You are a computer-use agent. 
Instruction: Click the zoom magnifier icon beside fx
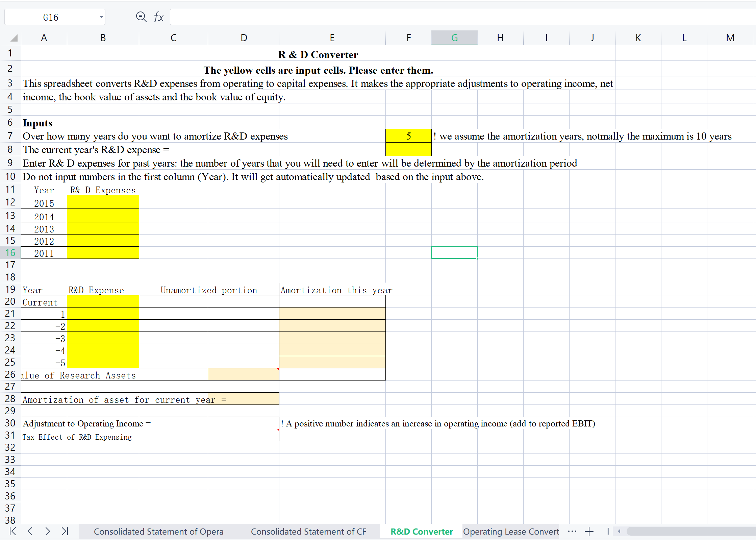[141, 17]
